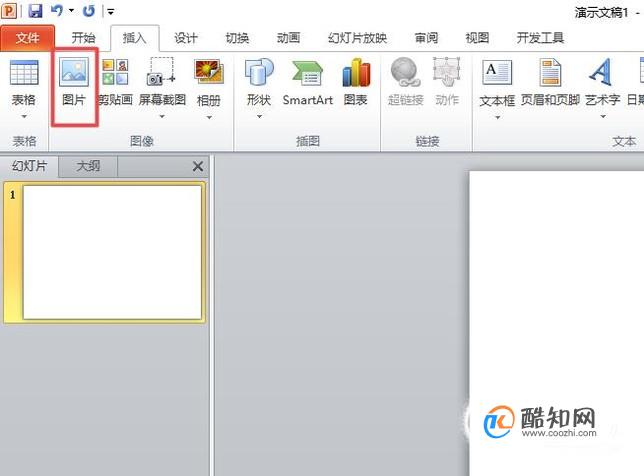Image resolution: width=644 pixels, height=476 pixels.
Task: Switch to the Home (开始) tab
Action: tap(83, 38)
